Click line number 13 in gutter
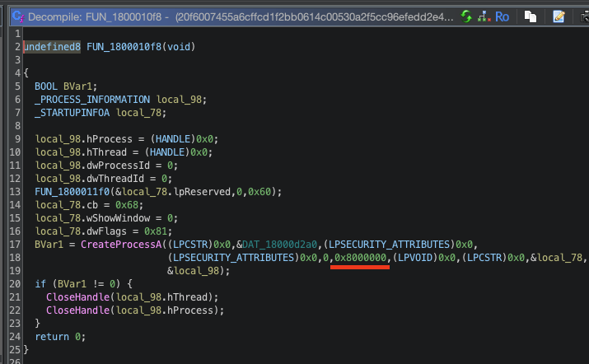Viewport: 589px width, 364px height. 15,192
